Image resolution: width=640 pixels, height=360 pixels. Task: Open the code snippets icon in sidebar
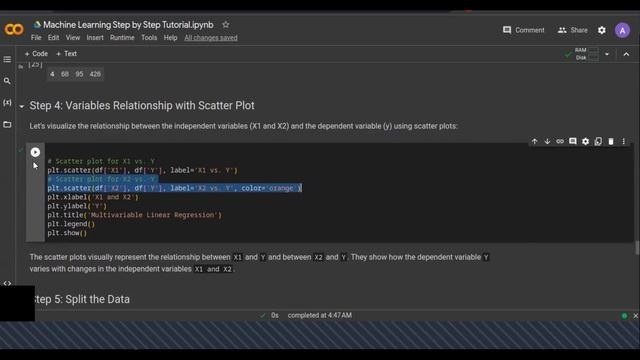coord(7,282)
